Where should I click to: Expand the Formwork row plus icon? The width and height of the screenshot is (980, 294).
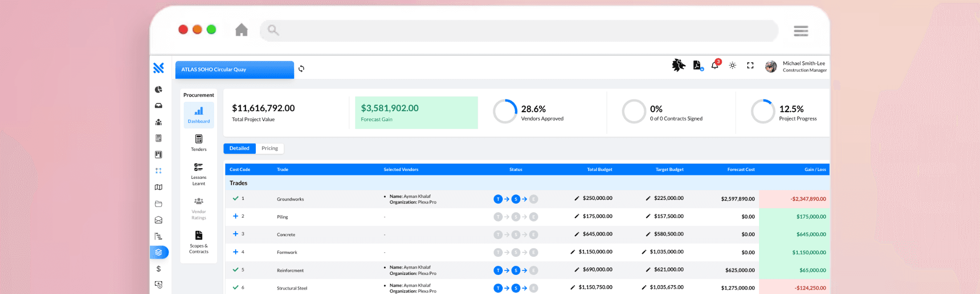(236, 252)
